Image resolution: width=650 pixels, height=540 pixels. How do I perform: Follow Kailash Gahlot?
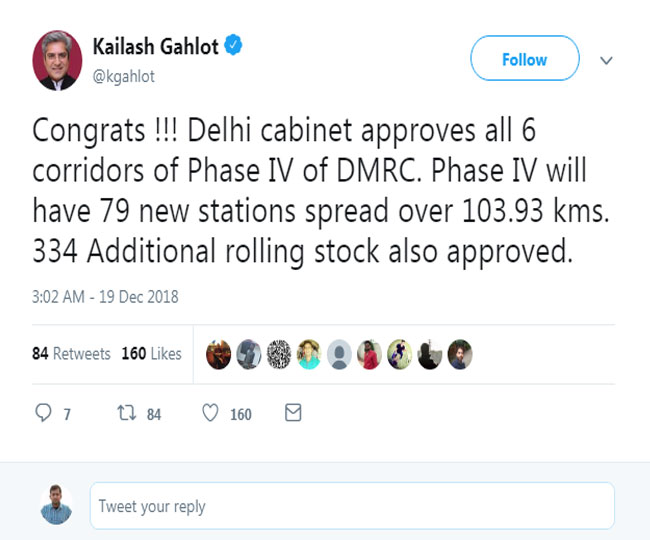tap(525, 58)
